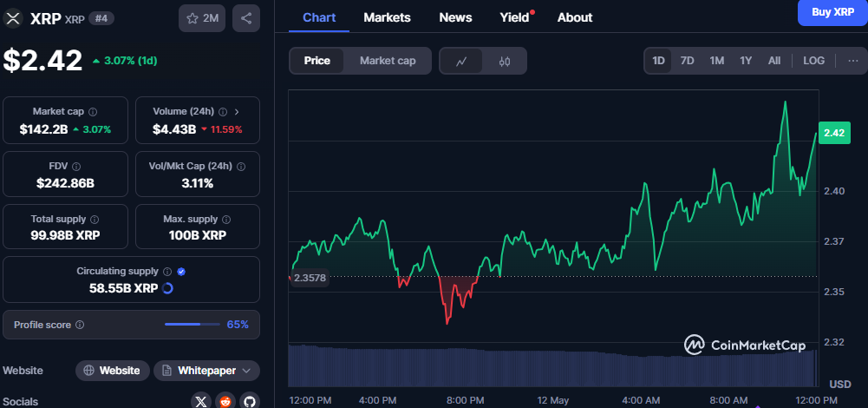Viewport: 868px width, 408px height.
Task: Select candlestick chart type icon
Action: 505,61
